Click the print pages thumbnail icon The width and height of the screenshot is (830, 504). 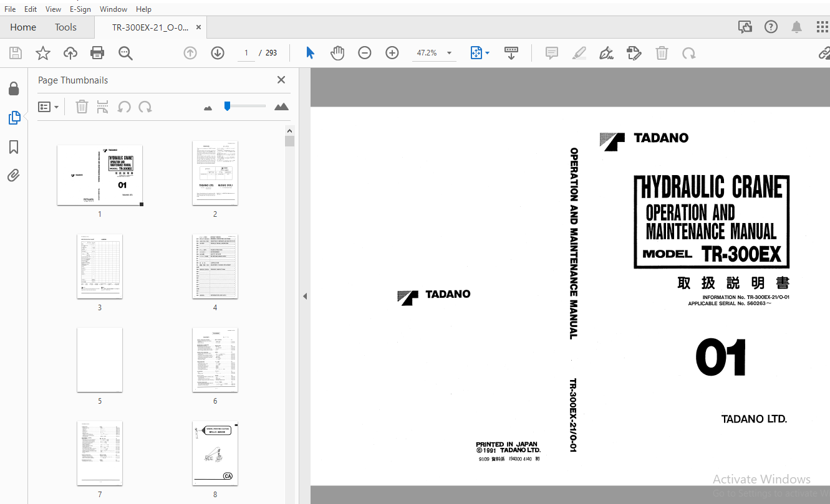[x=103, y=107]
